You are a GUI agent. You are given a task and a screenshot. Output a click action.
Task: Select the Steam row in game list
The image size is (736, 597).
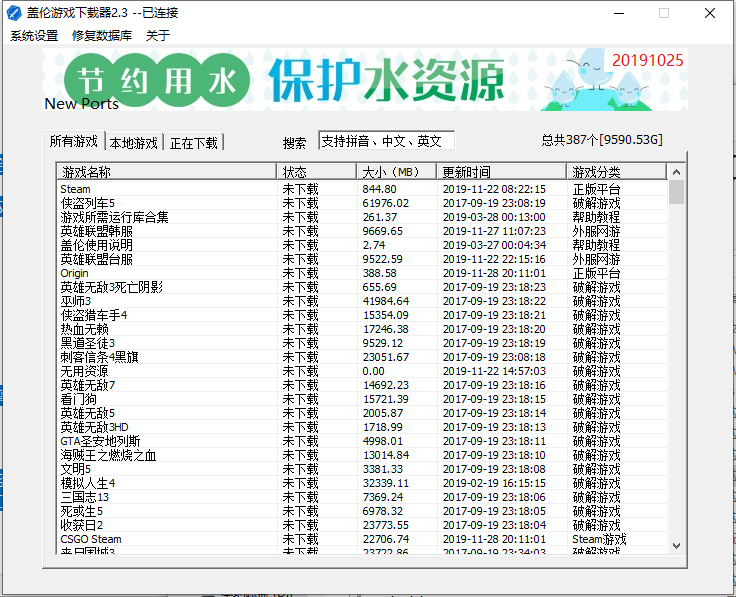click(361, 189)
